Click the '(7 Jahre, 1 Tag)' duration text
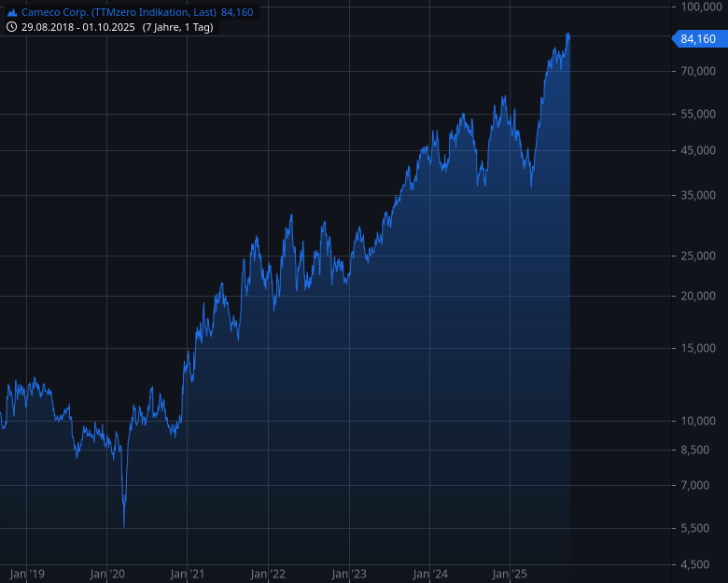 [177, 27]
